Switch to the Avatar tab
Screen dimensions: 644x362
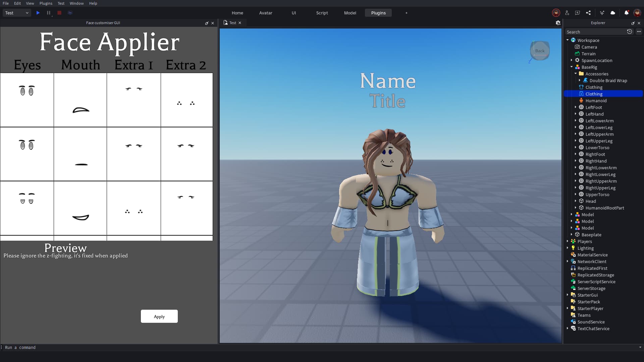coord(265,13)
